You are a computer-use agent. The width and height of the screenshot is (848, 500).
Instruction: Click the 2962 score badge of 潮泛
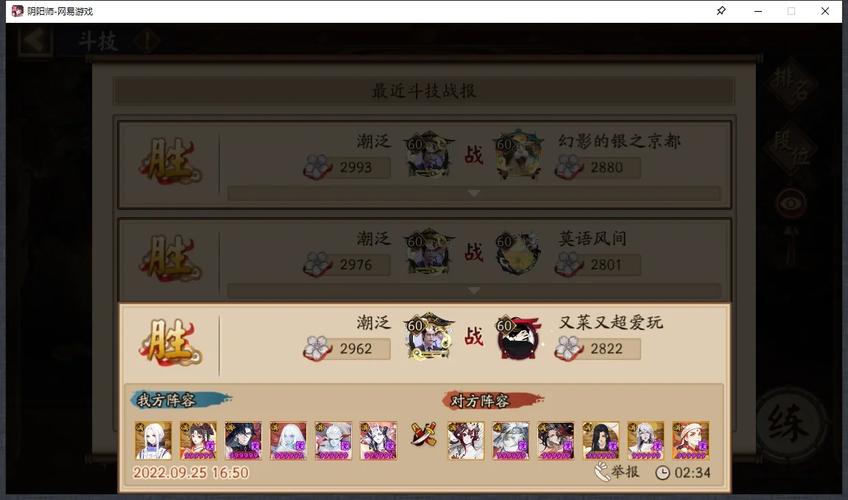[x=347, y=349]
